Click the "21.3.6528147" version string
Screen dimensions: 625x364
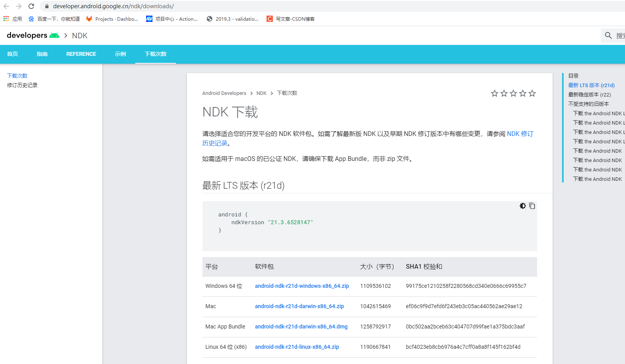tap(290, 223)
